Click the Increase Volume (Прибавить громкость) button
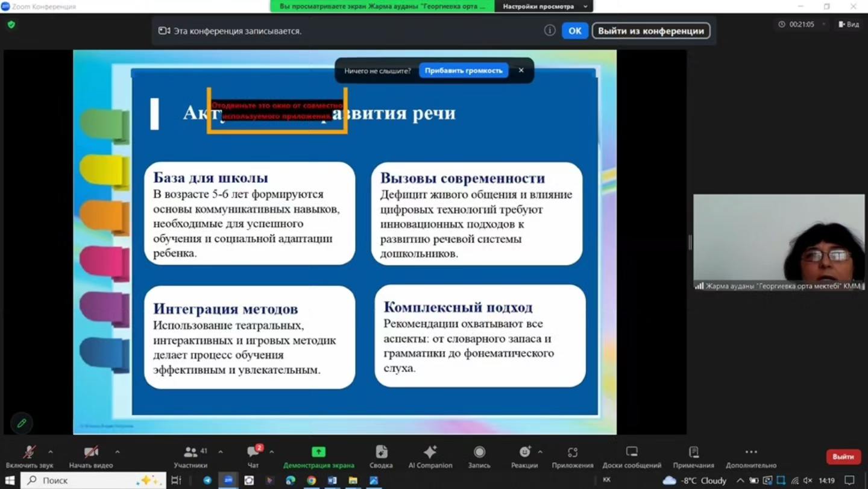 click(x=463, y=71)
